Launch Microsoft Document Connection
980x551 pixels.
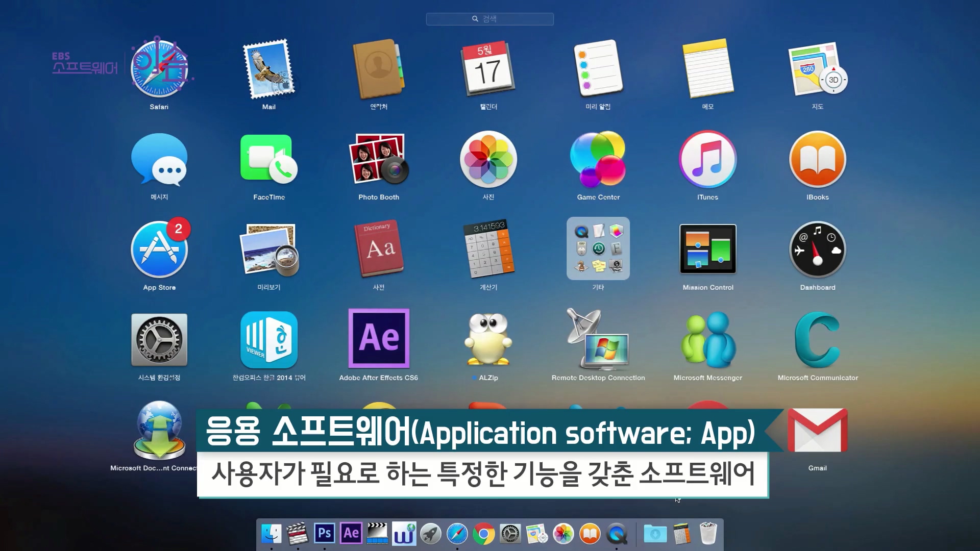point(159,430)
